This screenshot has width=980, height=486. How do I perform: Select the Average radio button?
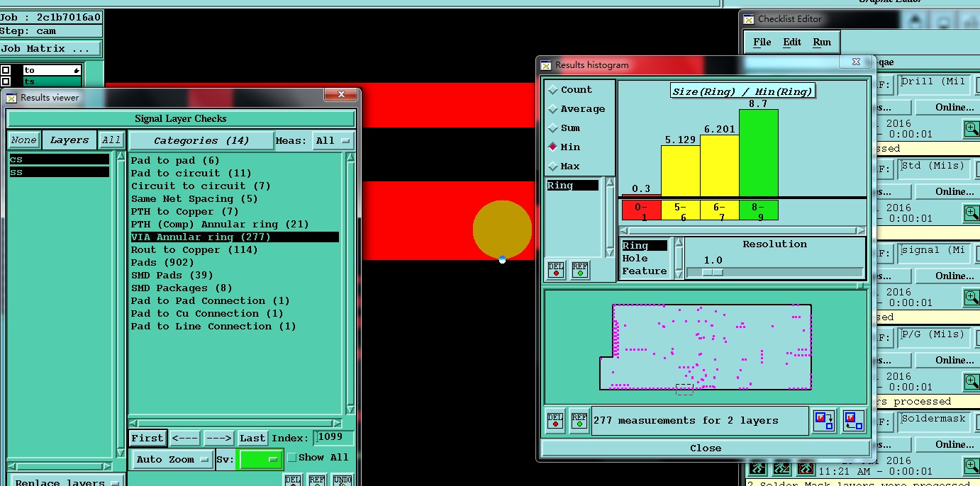(553, 109)
